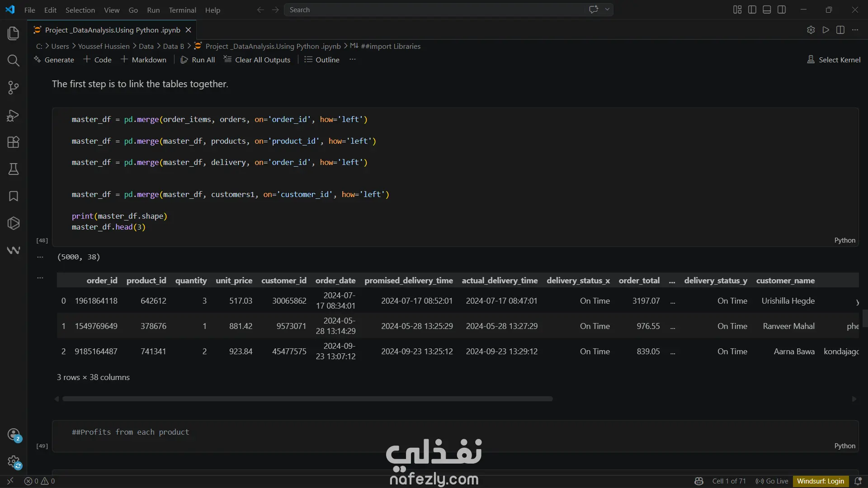Image resolution: width=868 pixels, height=488 pixels.
Task: Open the Help menu
Action: (212, 10)
